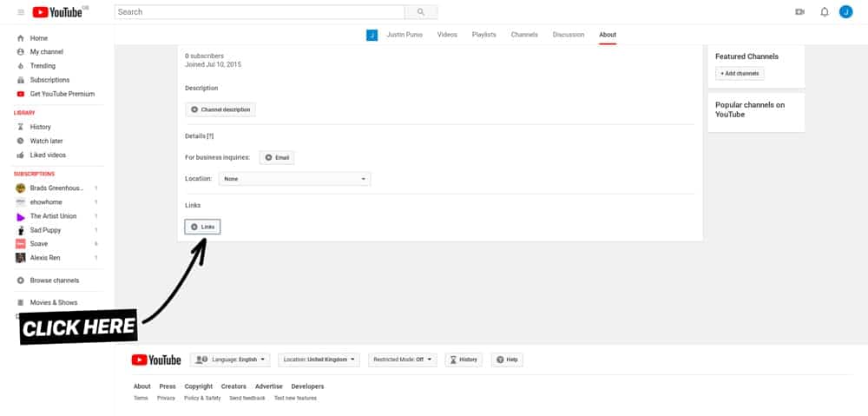Click the search magnifier button
This screenshot has height=416, width=868.
(x=421, y=12)
